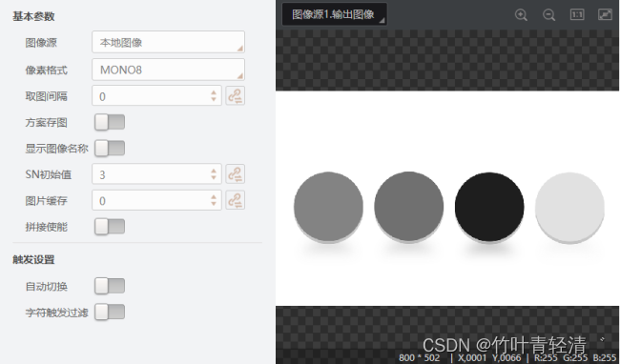Image resolution: width=620 pixels, height=364 pixels.
Task: Turn on the 自动切换 switch
Action: [x=110, y=286]
